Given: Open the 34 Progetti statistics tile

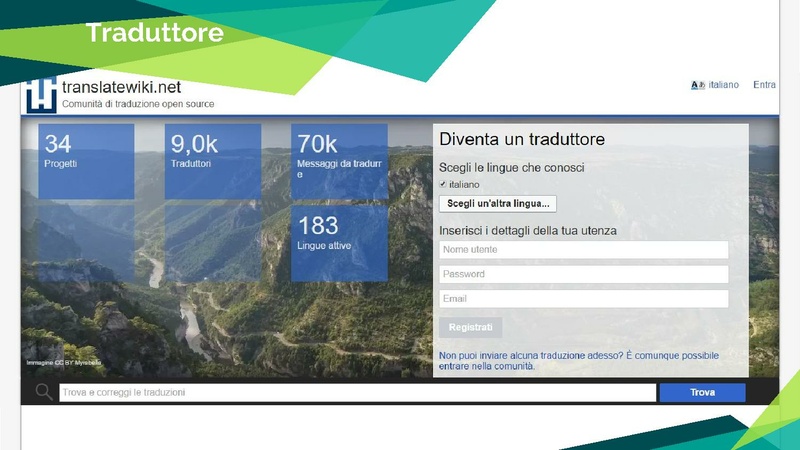Looking at the screenshot, I should 86,161.
